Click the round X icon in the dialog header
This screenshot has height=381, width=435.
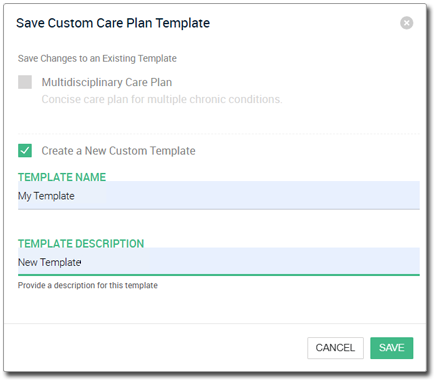pyautogui.click(x=406, y=23)
